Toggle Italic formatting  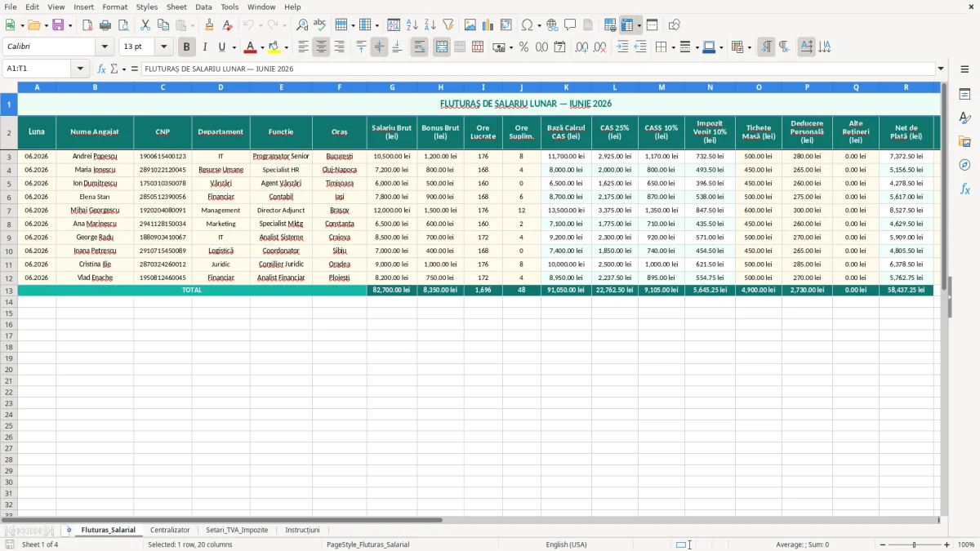(204, 47)
